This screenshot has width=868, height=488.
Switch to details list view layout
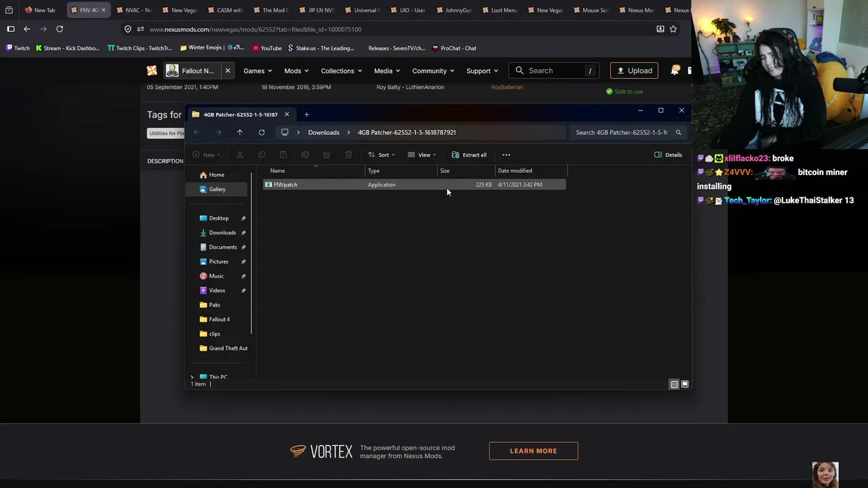pos(674,384)
